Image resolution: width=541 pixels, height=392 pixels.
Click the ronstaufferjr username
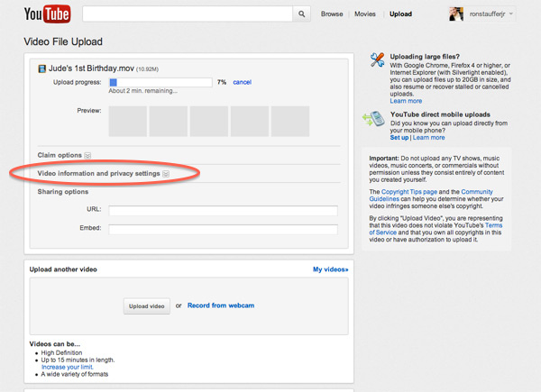tap(487, 14)
